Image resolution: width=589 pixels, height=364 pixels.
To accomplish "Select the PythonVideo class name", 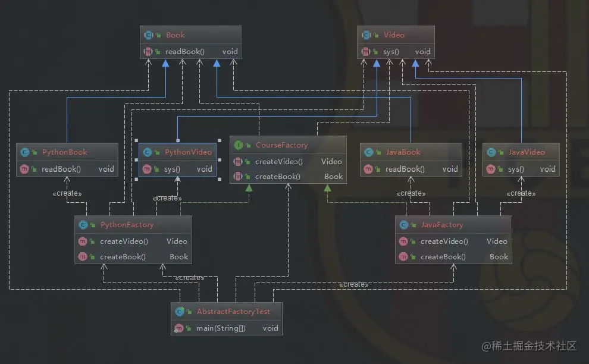I will [188, 152].
